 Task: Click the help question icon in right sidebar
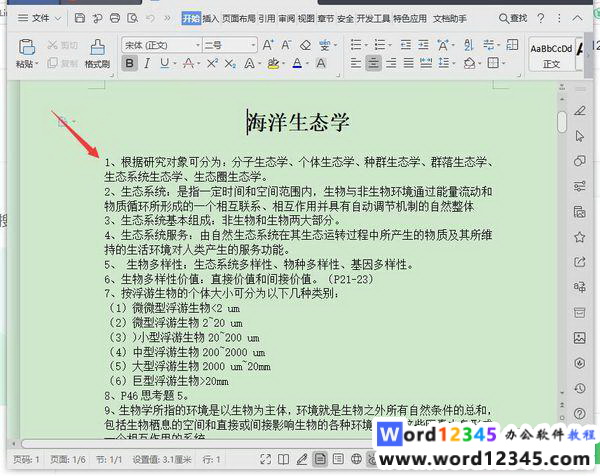(580, 413)
